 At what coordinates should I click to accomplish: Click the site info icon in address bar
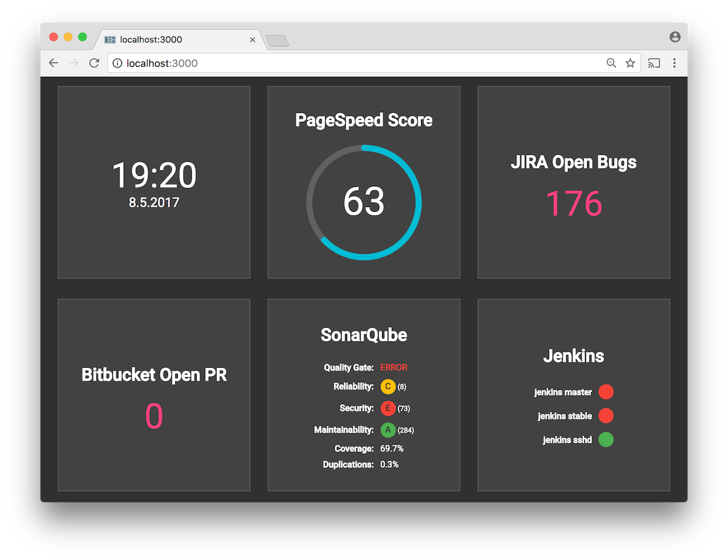(x=117, y=62)
